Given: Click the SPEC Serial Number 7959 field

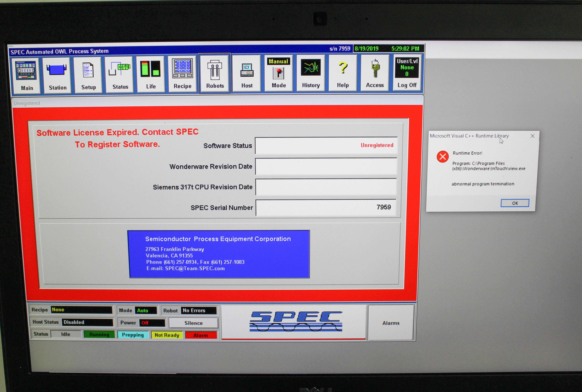Looking at the screenshot, I should click(x=325, y=207).
